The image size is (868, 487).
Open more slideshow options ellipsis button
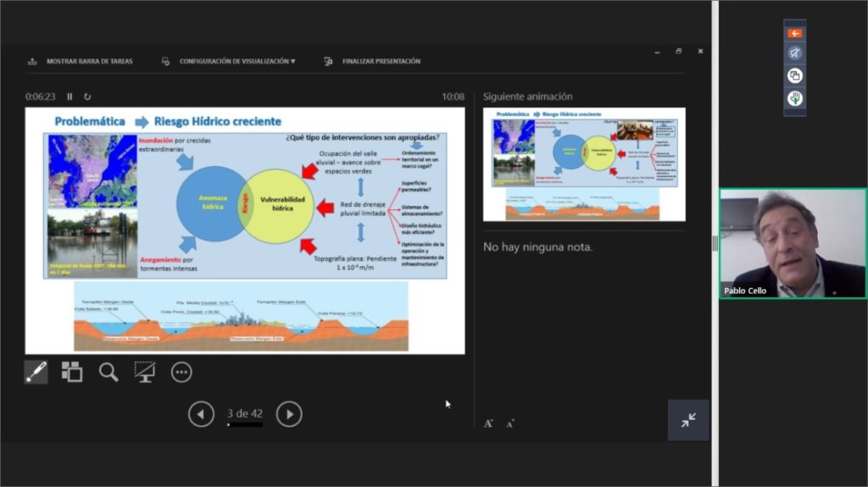point(181,372)
